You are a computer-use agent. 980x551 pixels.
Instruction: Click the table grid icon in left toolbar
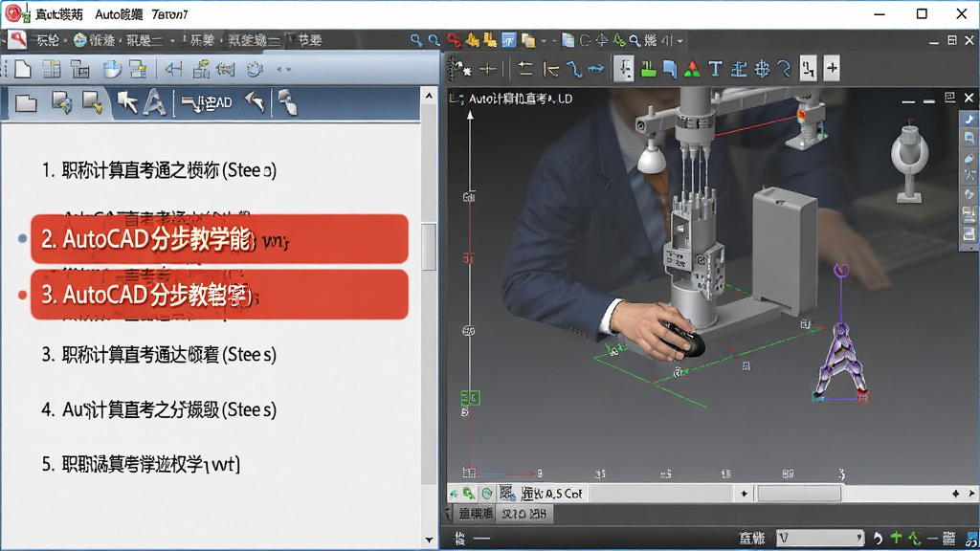(52, 69)
